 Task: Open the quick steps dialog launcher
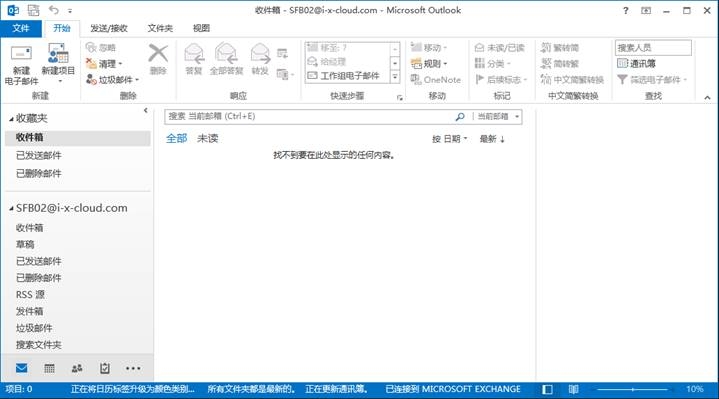(399, 98)
